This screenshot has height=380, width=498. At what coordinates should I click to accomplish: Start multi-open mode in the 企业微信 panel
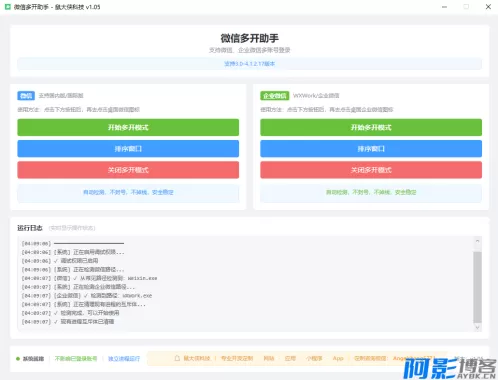pos(371,127)
